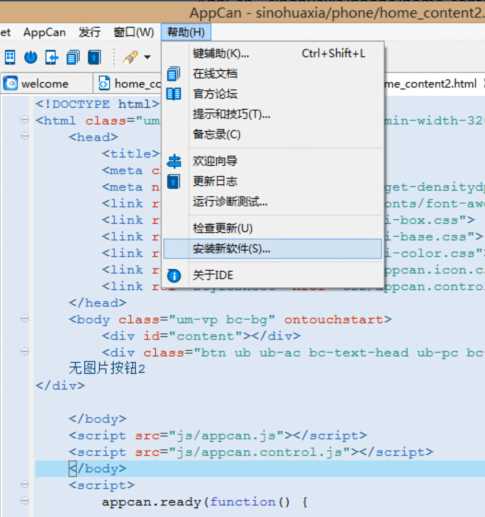Click the div id="content" code line

pyautogui.click(x=201, y=336)
